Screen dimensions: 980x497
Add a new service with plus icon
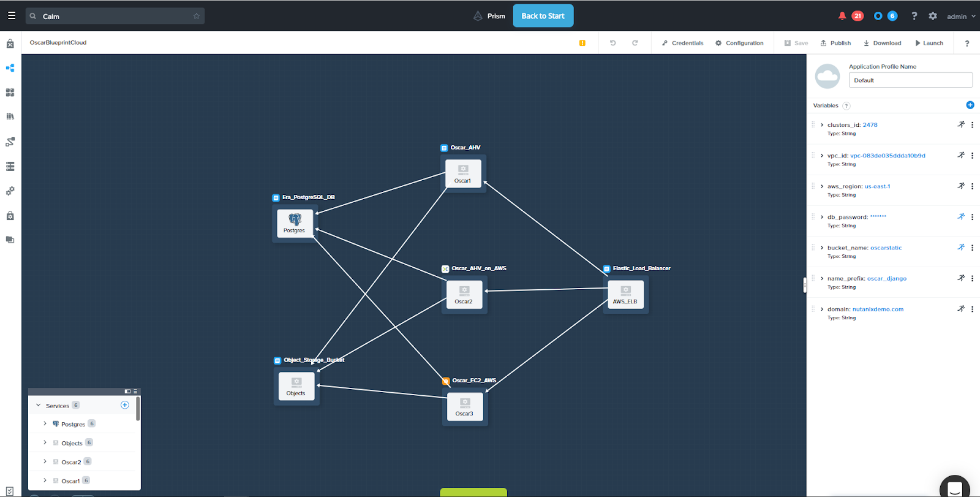125,404
